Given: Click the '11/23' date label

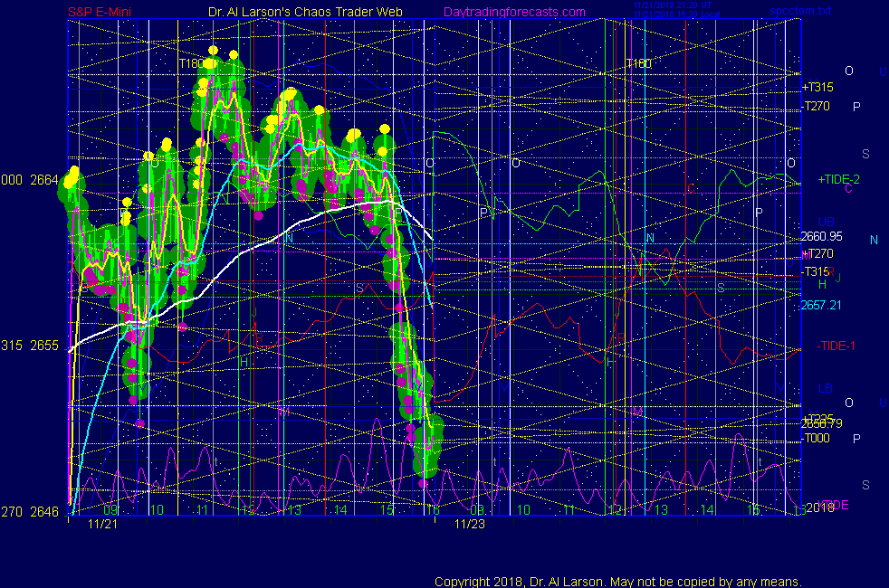Looking at the screenshot, I should [470, 524].
